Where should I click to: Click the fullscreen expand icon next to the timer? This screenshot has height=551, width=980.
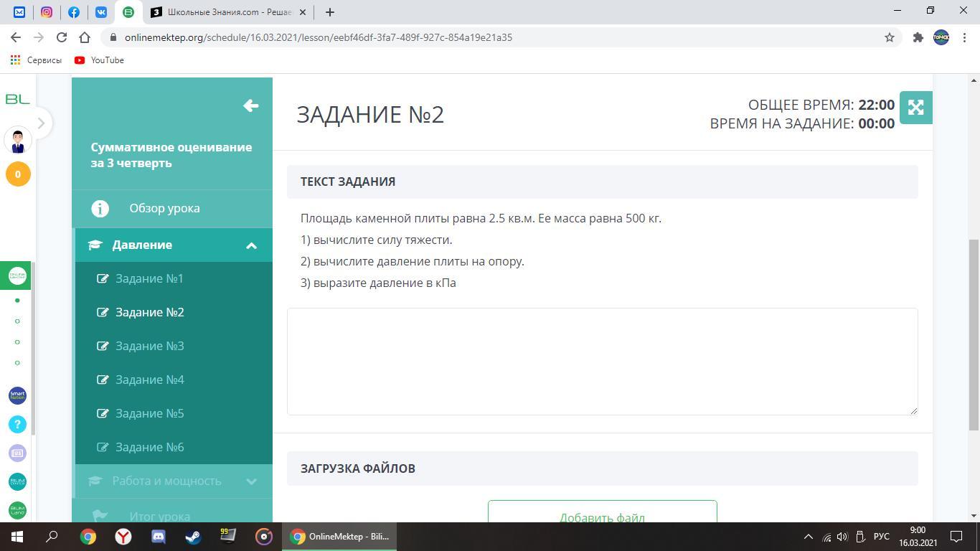(x=915, y=108)
